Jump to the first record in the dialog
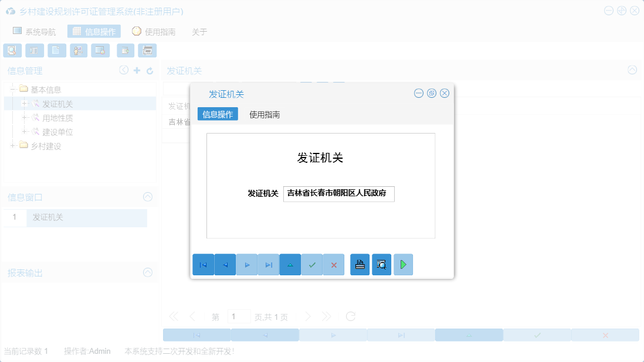 [204, 264]
